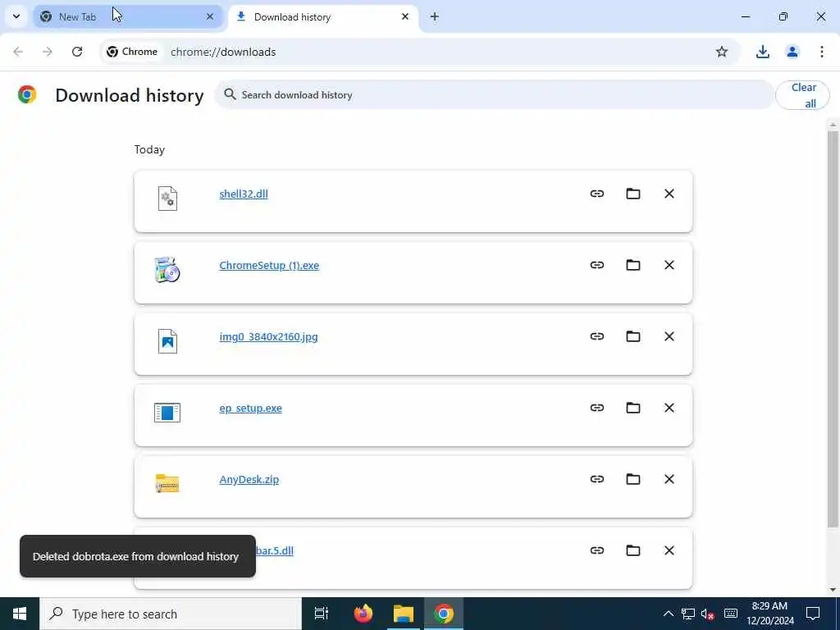Focus the Search download history field
Viewport: 840px width, 630px height.
(x=494, y=95)
